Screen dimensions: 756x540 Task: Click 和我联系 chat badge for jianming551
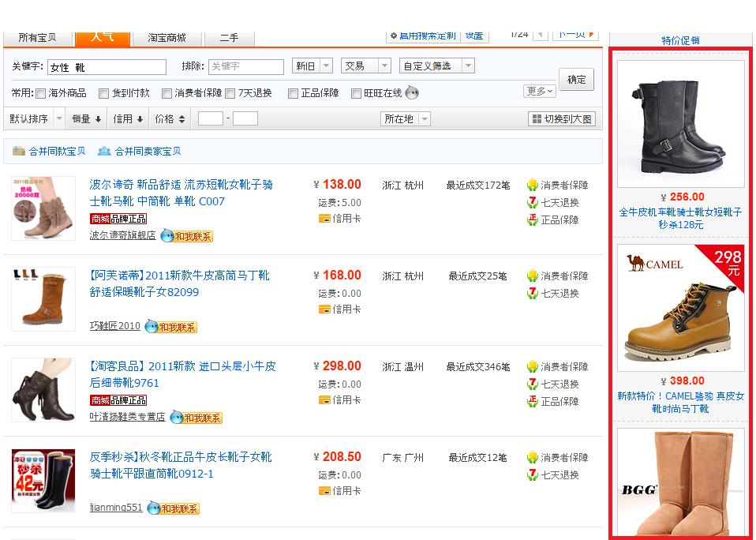pos(173,508)
